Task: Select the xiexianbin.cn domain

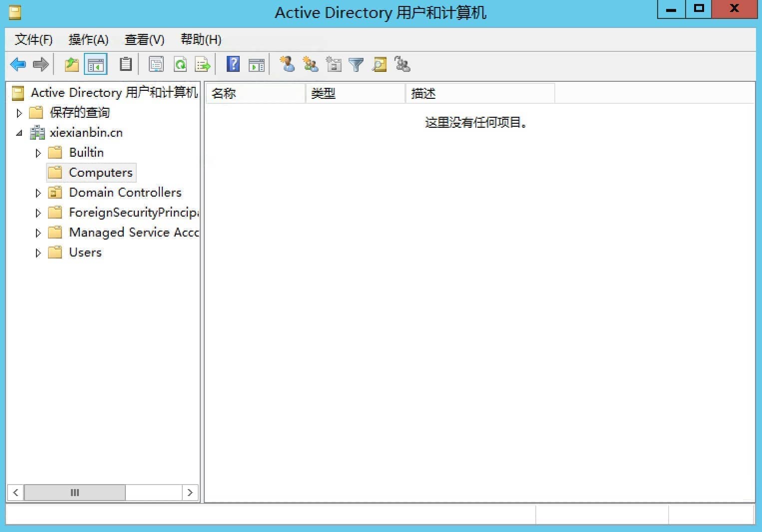Action: (86, 133)
